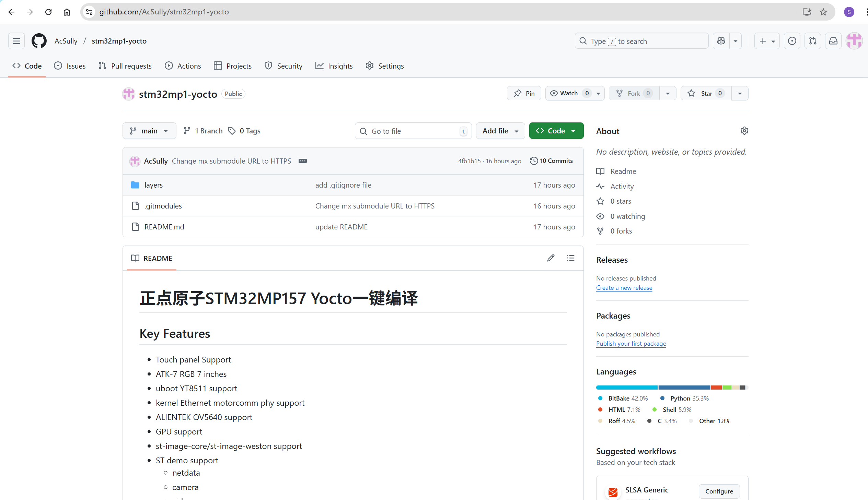Image resolution: width=868 pixels, height=500 pixels.
Task: Select the README tab heading
Action: tap(152, 258)
